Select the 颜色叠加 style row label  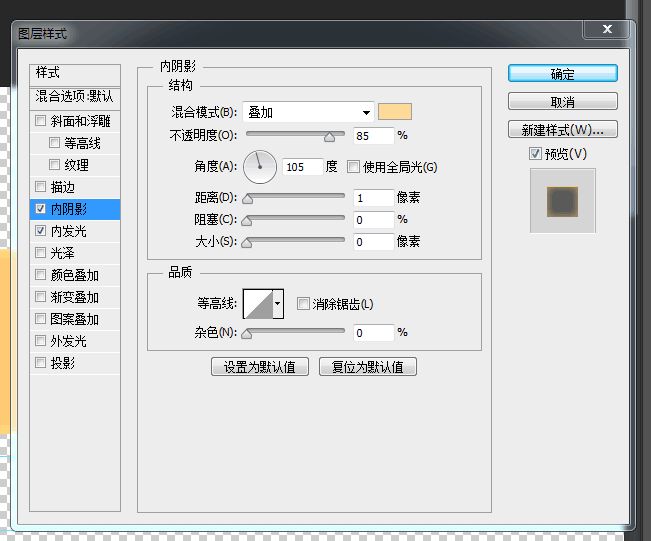pyautogui.click(x=75, y=275)
